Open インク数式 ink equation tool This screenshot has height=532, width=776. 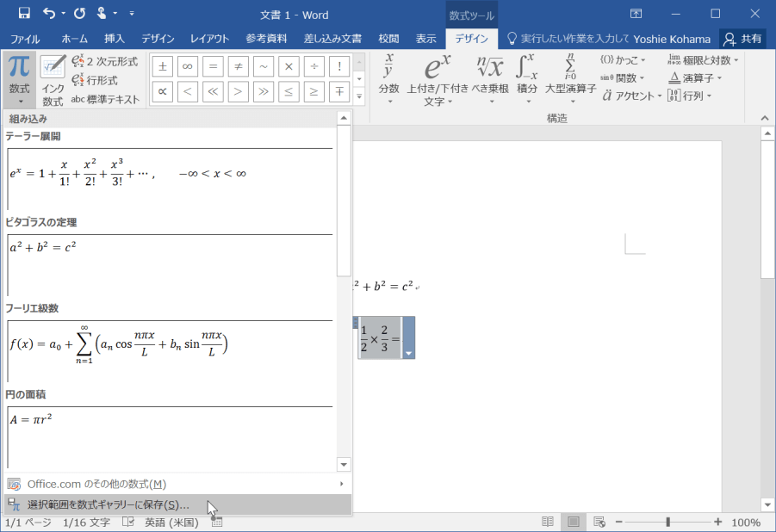(x=53, y=80)
